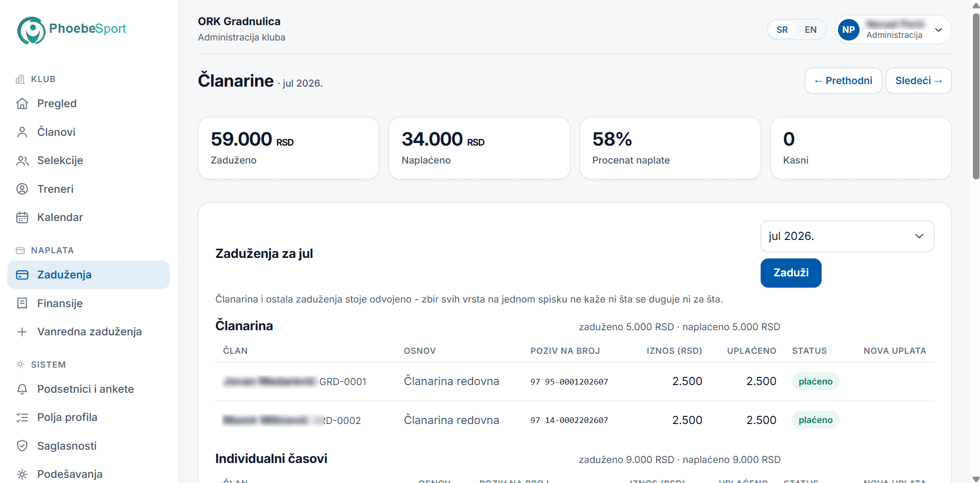Click the Članarina NOVA UPLATA column header
This screenshot has height=483, width=980.
tap(895, 351)
